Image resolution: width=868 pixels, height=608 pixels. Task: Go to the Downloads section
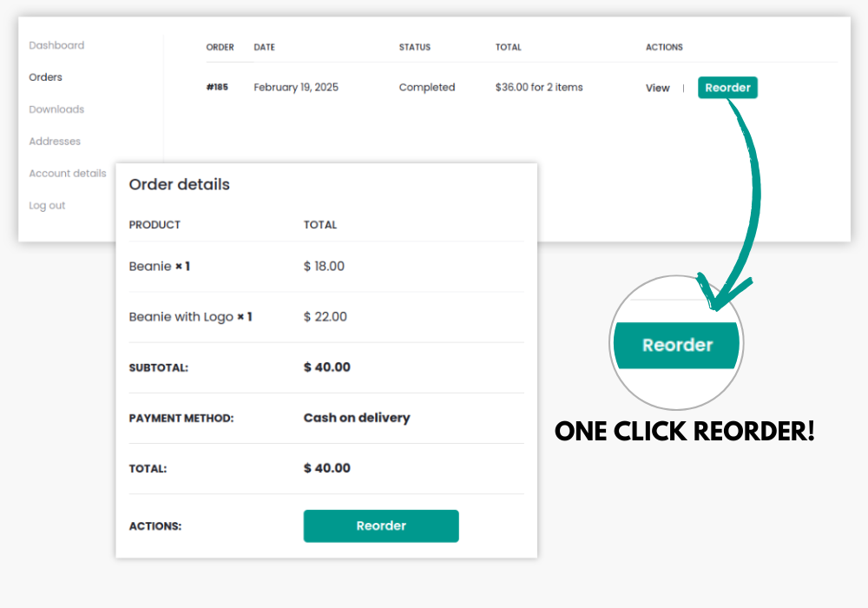tap(56, 109)
